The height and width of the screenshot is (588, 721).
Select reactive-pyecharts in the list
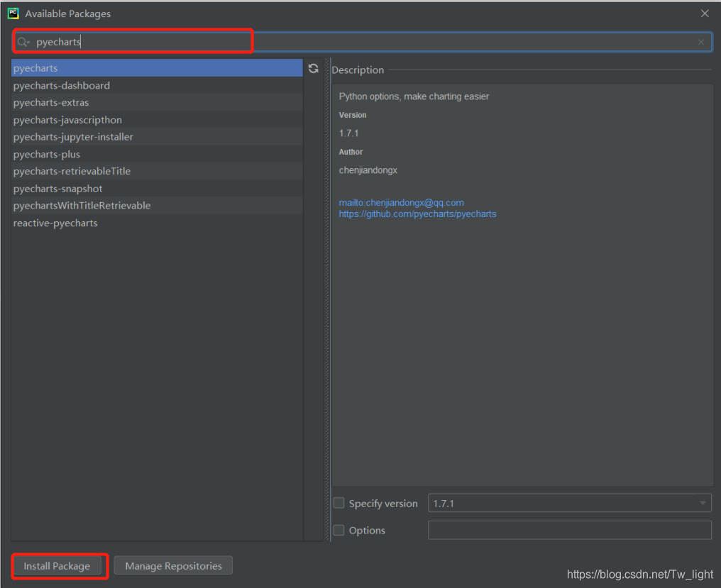coord(157,223)
